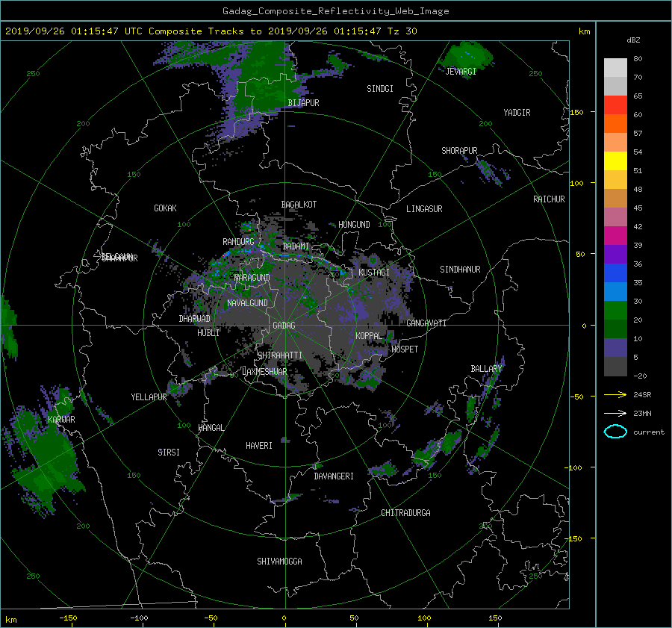
Task: Select the KUSTAGI label
Action: point(374,273)
